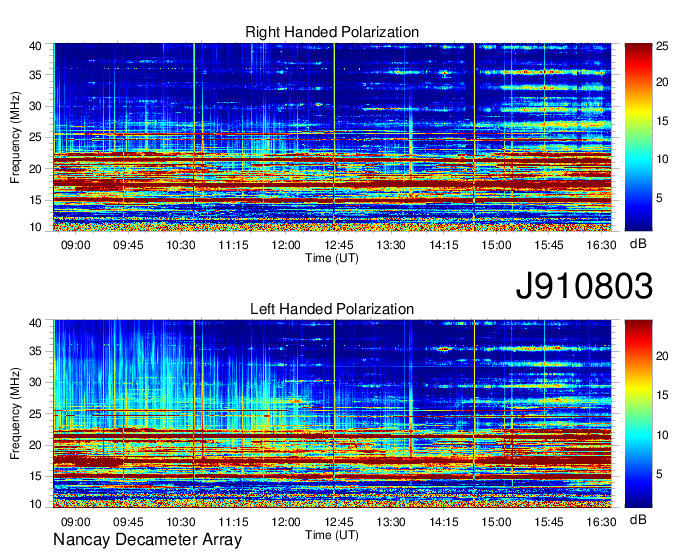
Task: Select the 'J910803' observation identifier text
Action: 584,286
